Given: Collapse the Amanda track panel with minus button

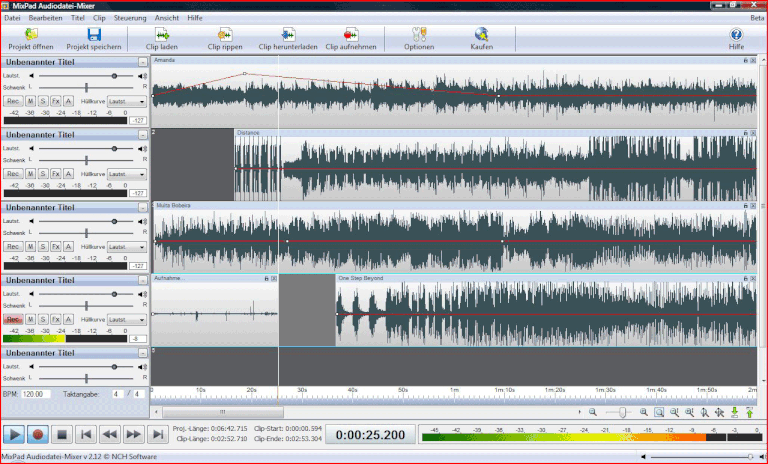Looking at the screenshot, I should click(x=142, y=62).
